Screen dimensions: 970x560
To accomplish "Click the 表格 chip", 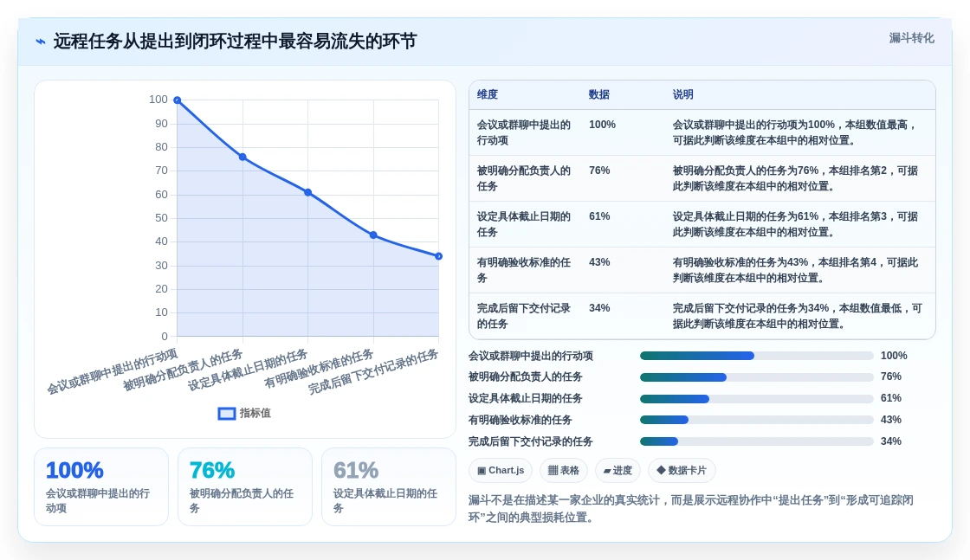I will click(564, 470).
